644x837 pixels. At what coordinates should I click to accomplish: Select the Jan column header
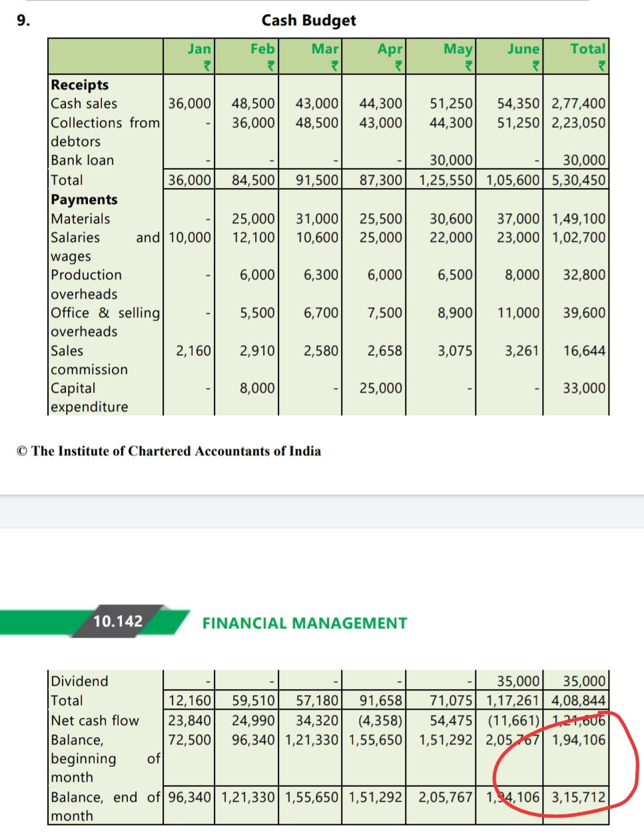198,49
